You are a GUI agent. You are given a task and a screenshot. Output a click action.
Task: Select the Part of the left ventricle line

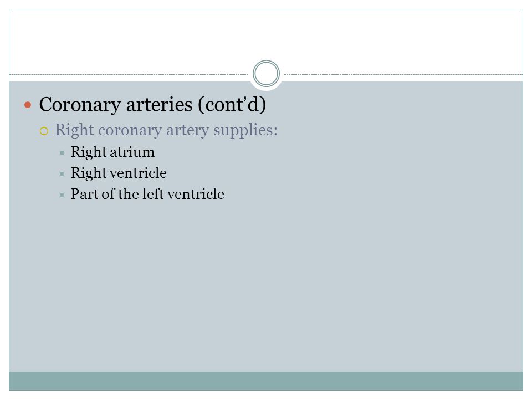[147, 194]
